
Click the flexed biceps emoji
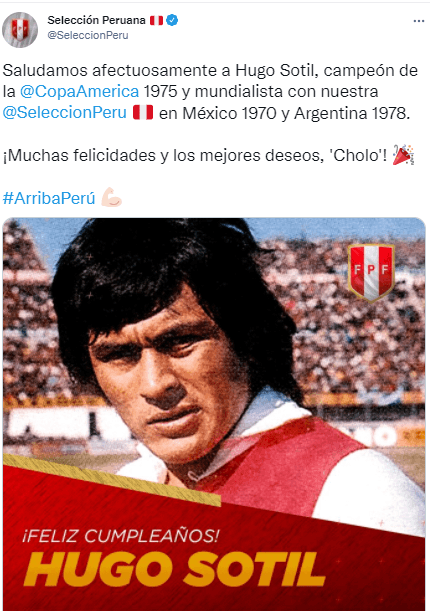pos(111,197)
